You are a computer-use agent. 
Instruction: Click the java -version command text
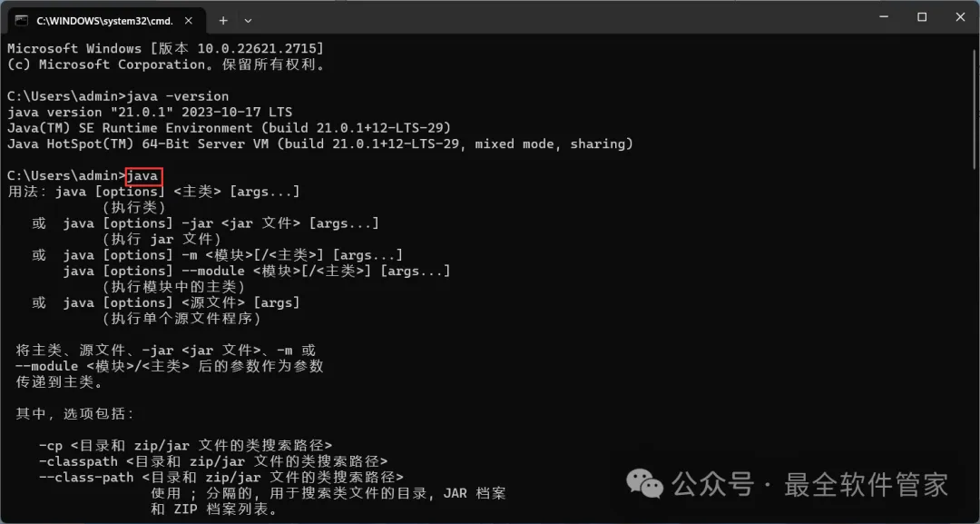point(178,96)
